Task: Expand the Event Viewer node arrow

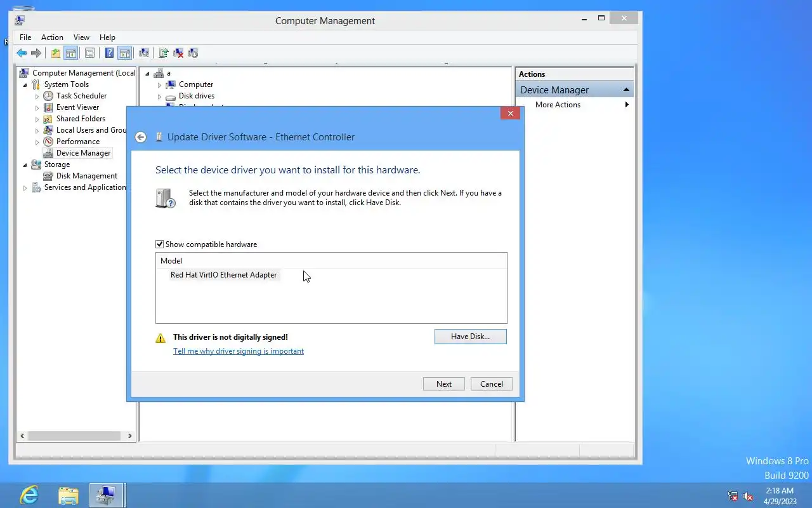Action: coord(37,107)
